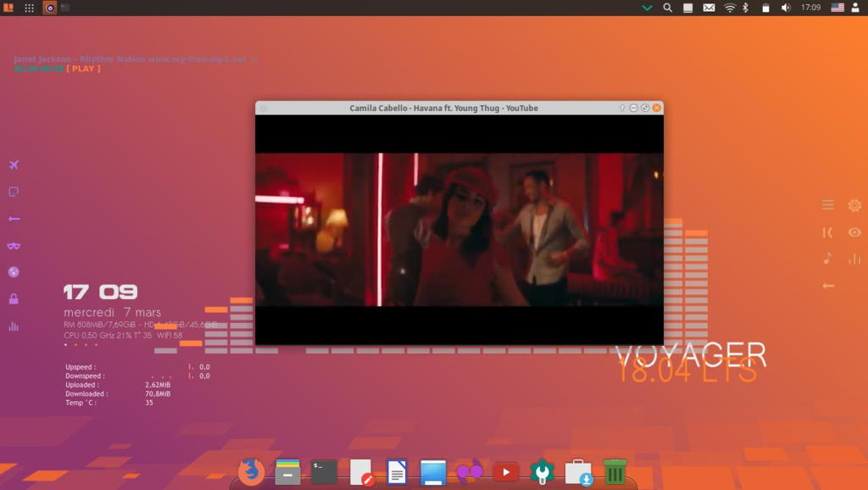The width and height of the screenshot is (868, 490).
Task: Click the 'Uploaded : 2,62MiB' line
Action: [x=118, y=385]
